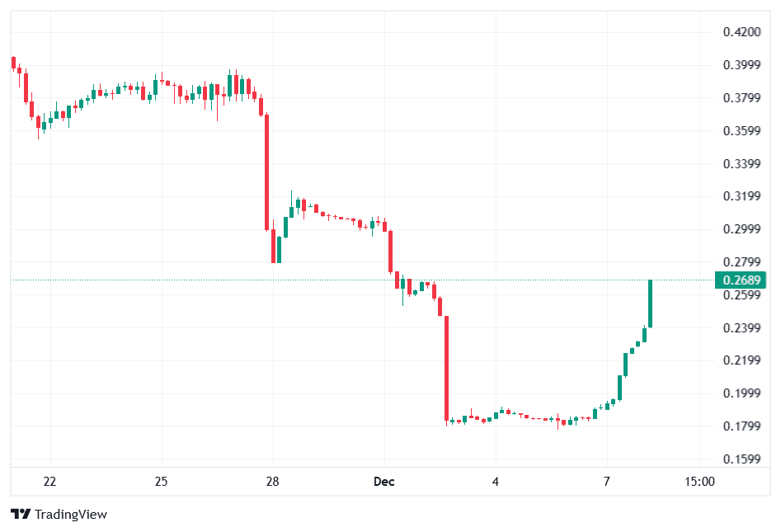
Task: Click the 25 date on time axis
Action: click(161, 482)
